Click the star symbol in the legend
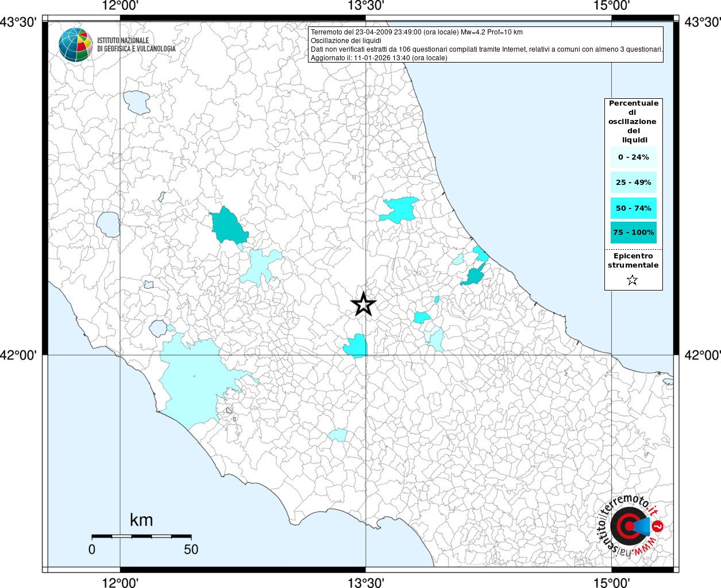 coord(633,280)
